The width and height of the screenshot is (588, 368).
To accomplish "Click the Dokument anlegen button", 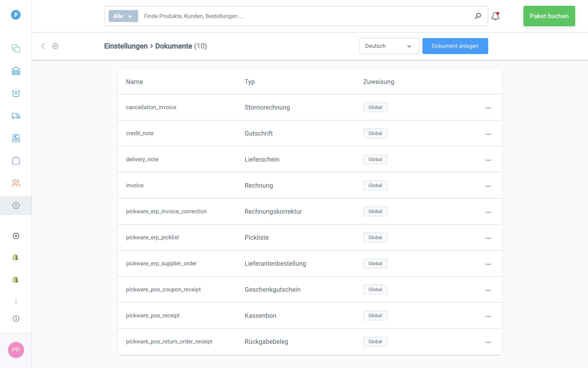I will 455,46.
